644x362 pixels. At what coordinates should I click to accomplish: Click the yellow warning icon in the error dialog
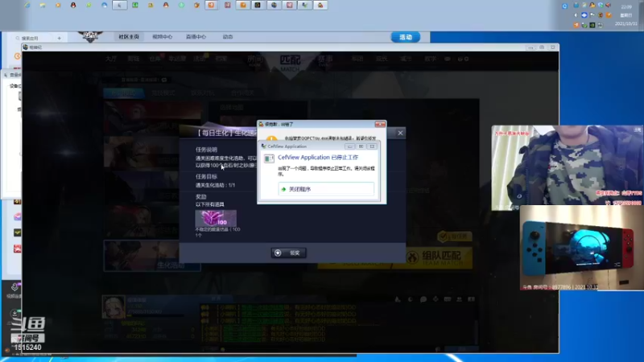(271, 138)
